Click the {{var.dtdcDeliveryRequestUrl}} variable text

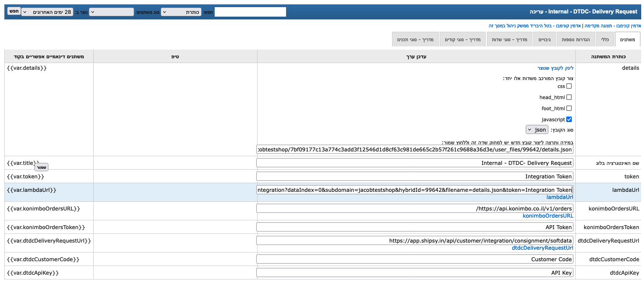tap(49, 241)
